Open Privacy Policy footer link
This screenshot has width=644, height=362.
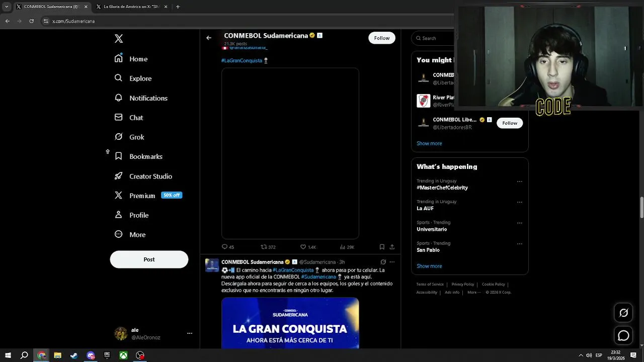(x=463, y=285)
